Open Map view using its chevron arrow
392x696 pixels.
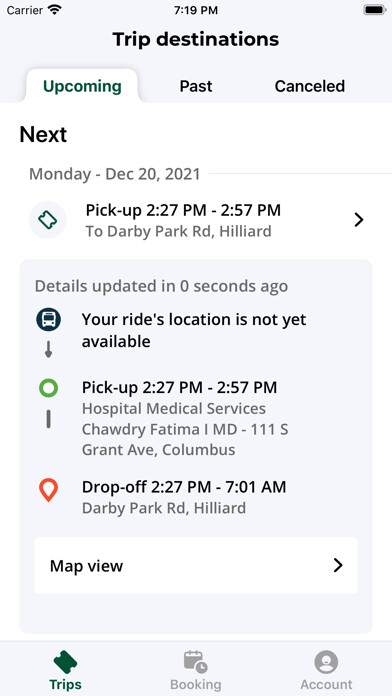pyautogui.click(x=338, y=565)
